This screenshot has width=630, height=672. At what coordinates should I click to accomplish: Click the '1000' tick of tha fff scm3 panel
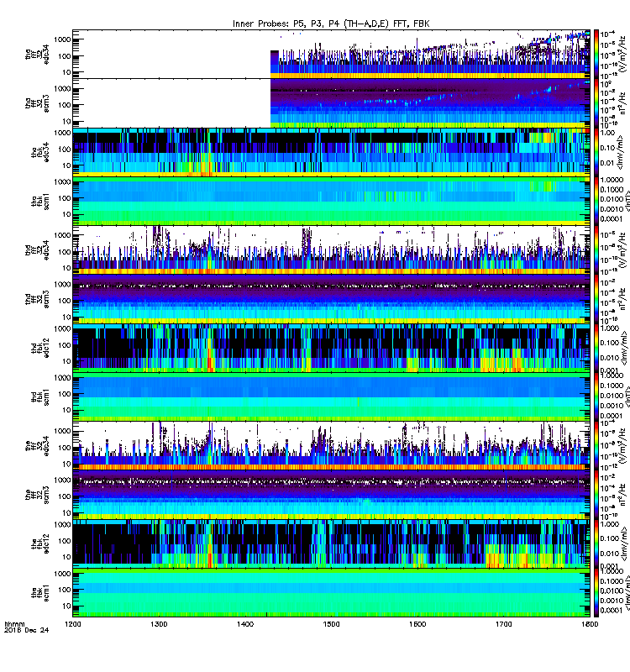[62, 89]
